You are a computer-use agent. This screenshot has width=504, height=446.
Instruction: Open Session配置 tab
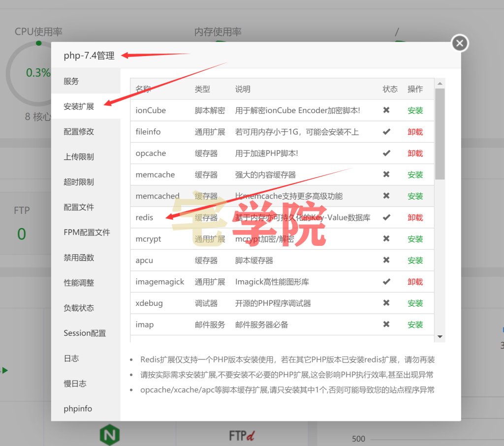[85, 333]
